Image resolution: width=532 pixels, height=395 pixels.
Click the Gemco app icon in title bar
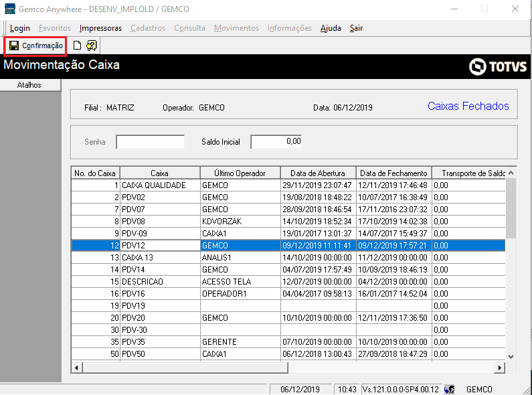click(9, 9)
